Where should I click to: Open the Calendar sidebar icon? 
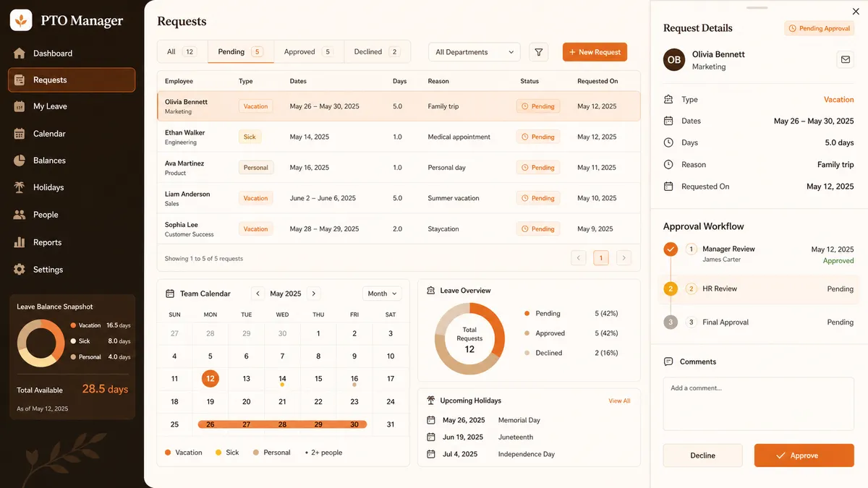tap(20, 134)
